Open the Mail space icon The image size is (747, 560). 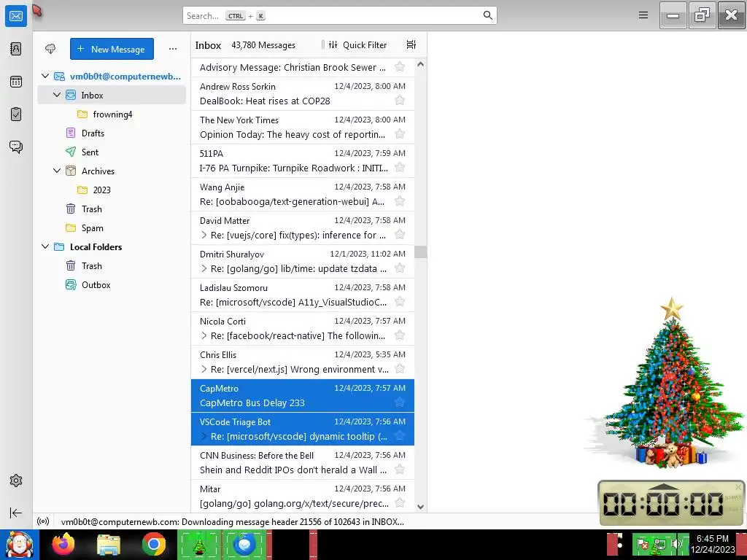[16, 16]
